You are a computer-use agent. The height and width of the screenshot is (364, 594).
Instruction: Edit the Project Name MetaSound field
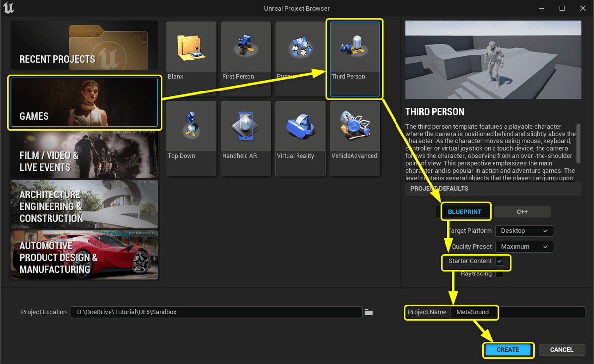[x=518, y=312]
